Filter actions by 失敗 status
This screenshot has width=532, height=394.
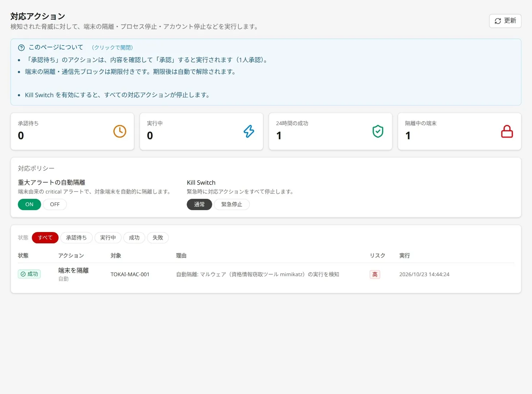click(x=158, y=237)
